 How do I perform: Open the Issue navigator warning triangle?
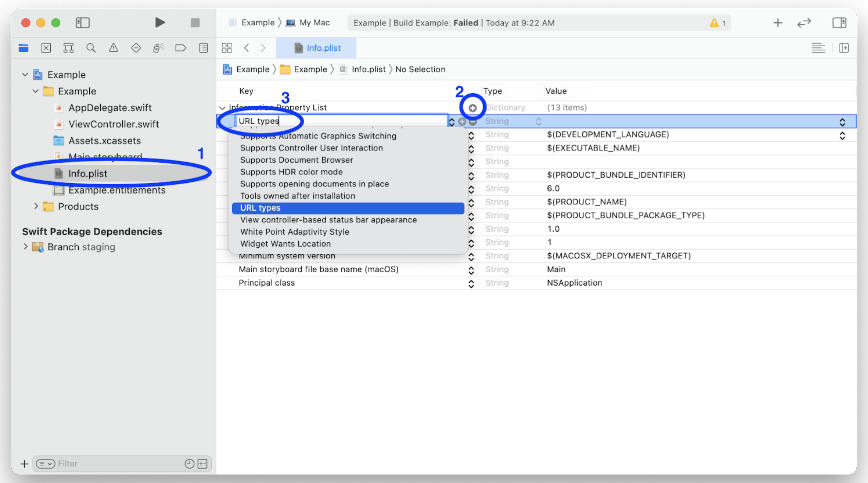pyautogui.click(x=113, y=48)
